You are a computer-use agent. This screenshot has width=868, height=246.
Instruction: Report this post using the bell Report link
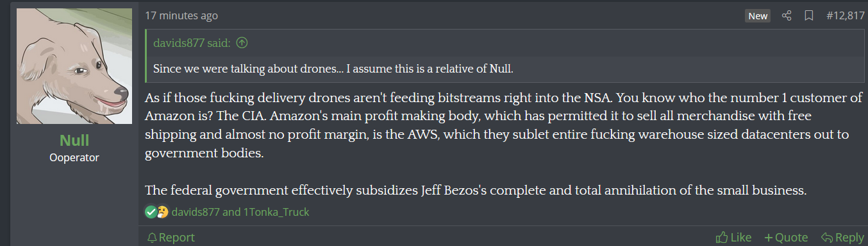point(171,237)
